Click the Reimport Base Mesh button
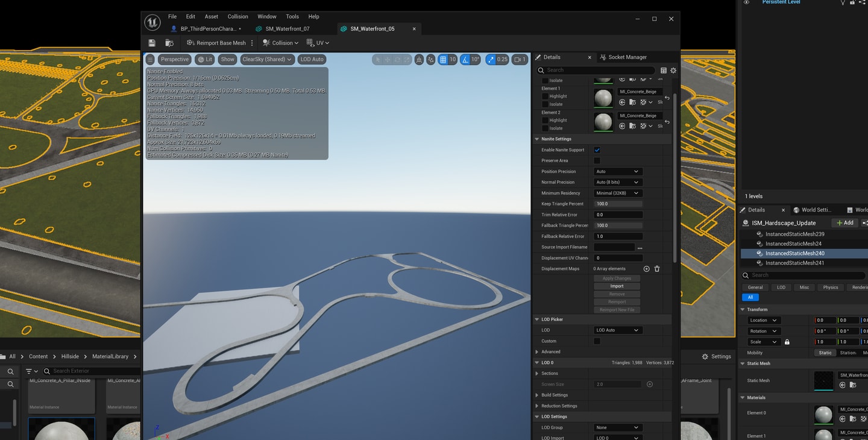This screenshot has height=440, width=868. [x=216, y=43]
